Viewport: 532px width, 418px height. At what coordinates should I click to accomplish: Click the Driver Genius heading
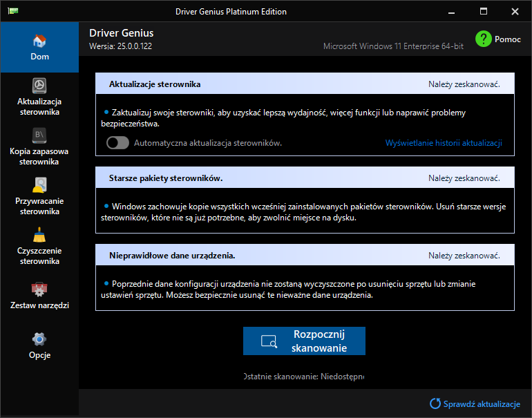121,33
